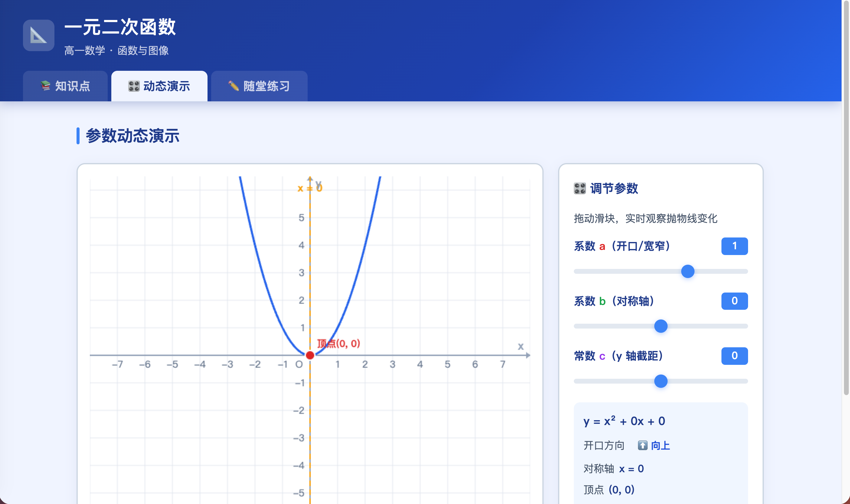
Task: Click the 一元二次函数 title
Action: [120, 27]
